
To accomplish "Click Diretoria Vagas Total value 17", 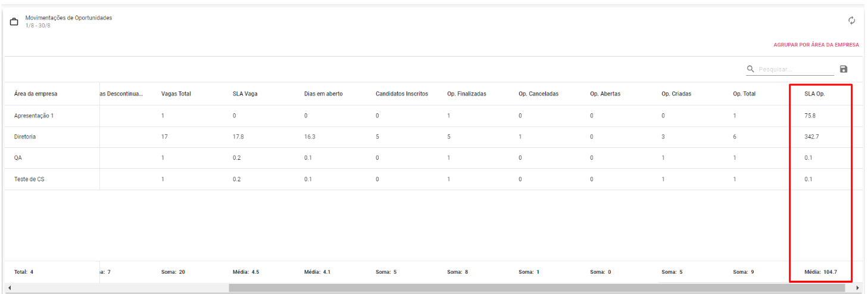I will 164,137.
